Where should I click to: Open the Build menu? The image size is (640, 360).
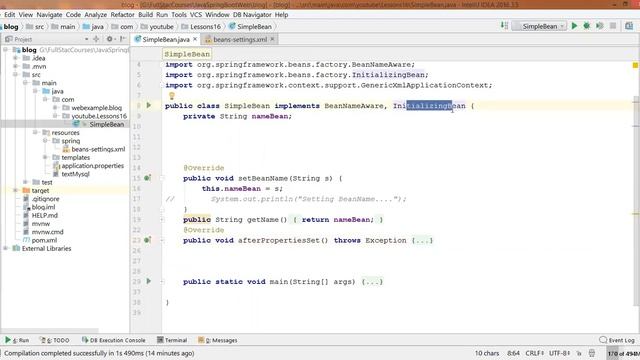coord(145,14)
